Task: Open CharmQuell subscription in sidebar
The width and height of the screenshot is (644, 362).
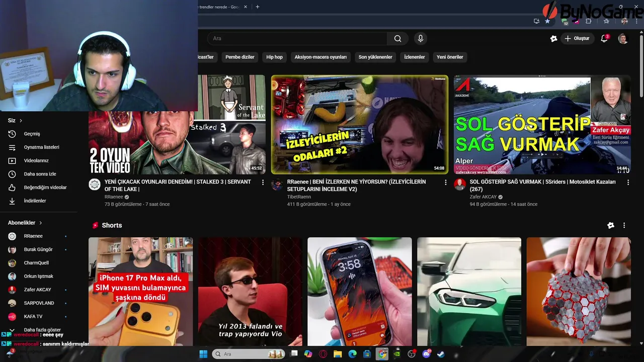Action: [38, 263]
